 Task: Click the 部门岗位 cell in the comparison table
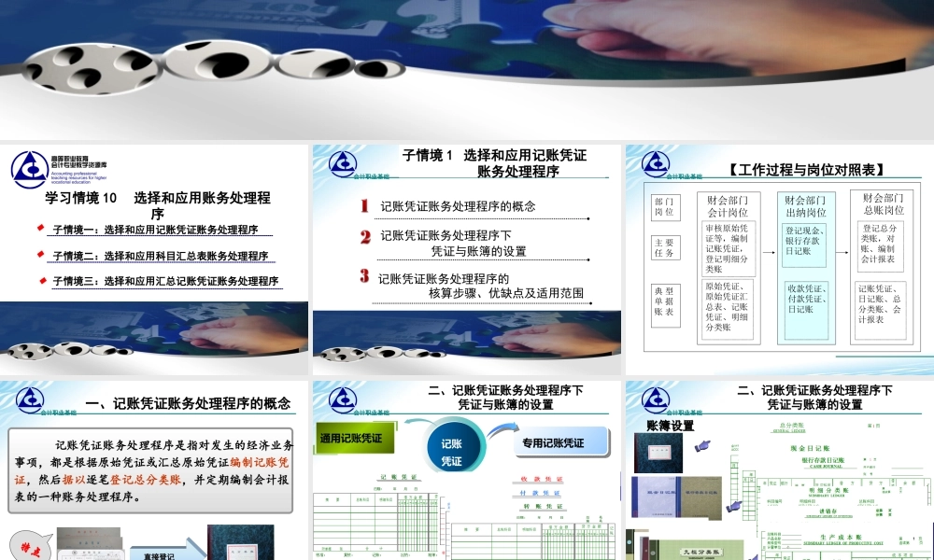[666, 204]
